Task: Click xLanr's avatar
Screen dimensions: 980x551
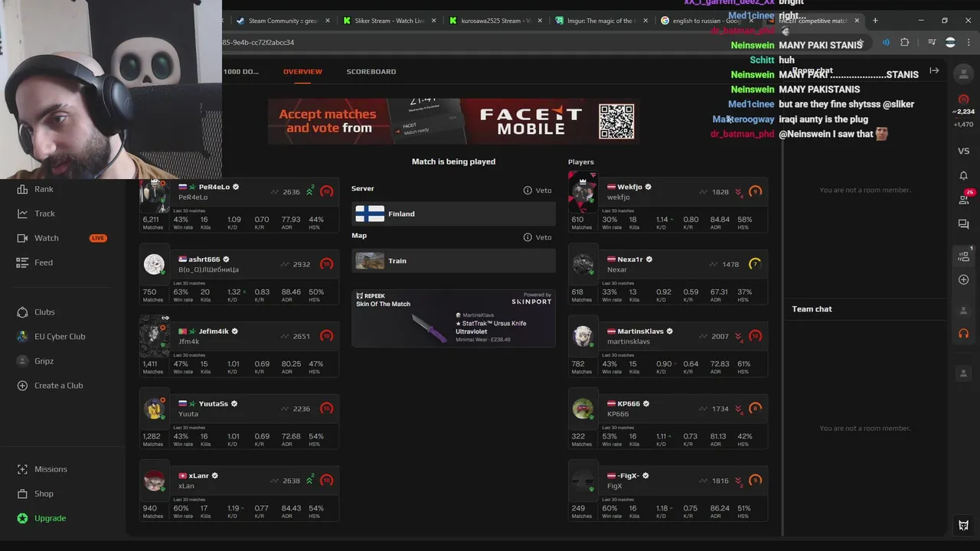Action: click(x=154, y=481)
